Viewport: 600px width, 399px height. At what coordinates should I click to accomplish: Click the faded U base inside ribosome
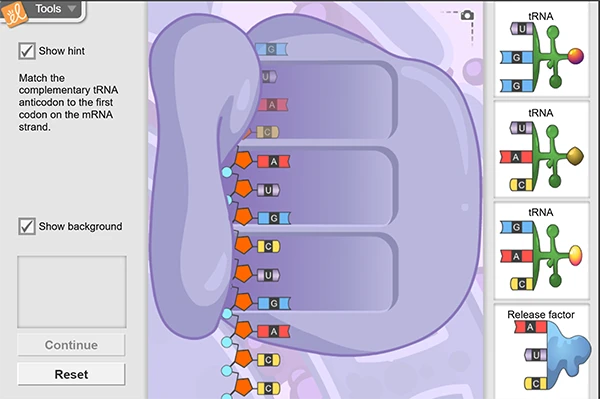(269, 77)
